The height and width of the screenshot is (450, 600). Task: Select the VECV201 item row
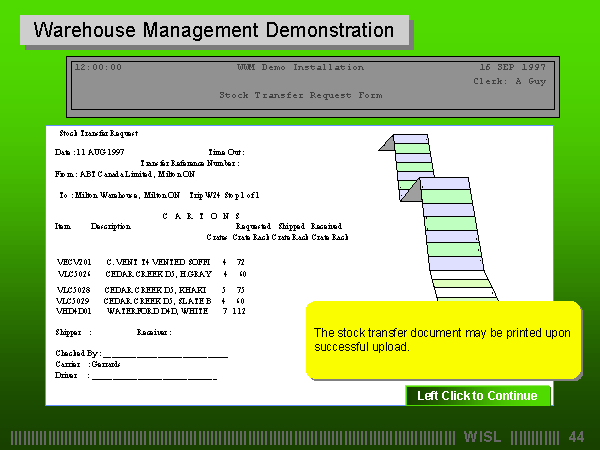click(x=150, y=261)
